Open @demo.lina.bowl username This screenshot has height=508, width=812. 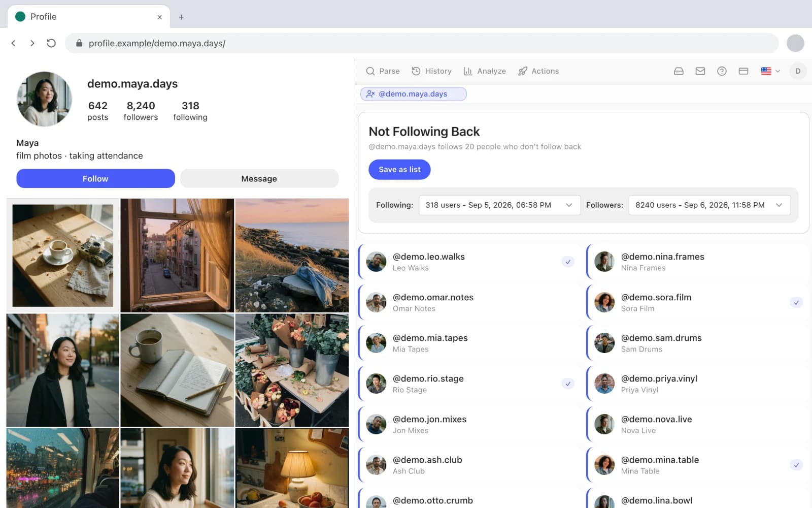pyautogui.click(x=657, y=501)
